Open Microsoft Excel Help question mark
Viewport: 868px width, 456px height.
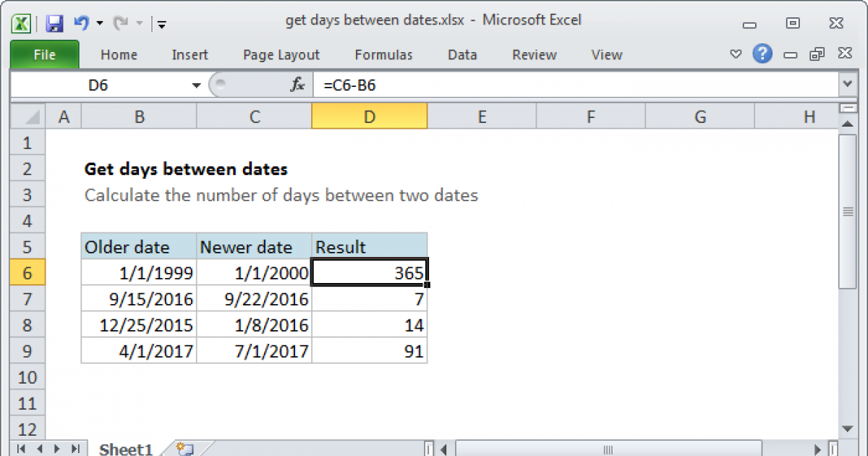762,54
